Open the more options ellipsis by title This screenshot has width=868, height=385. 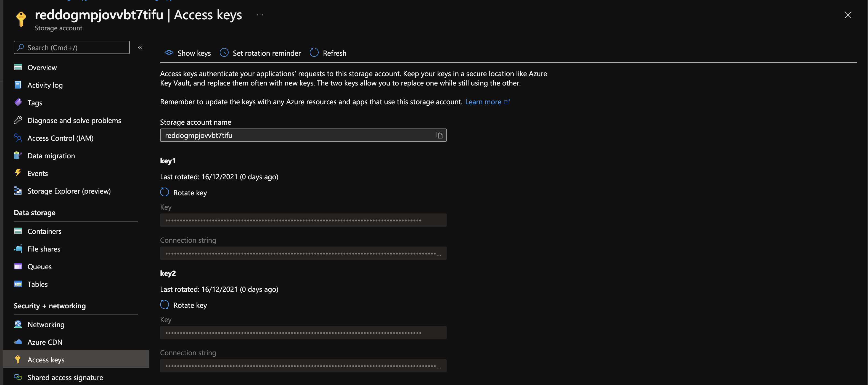260,15
